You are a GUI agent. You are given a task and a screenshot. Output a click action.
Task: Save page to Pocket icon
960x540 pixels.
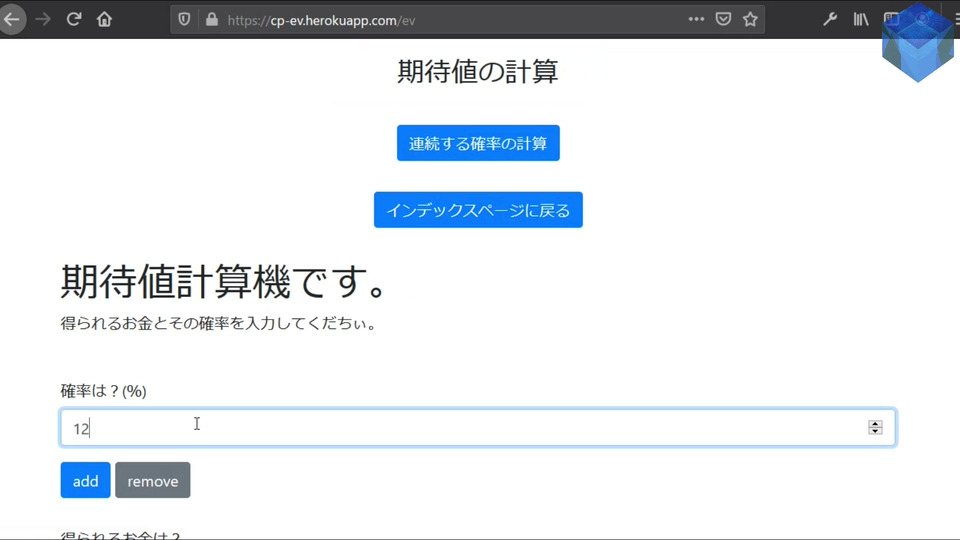[x=723, y=19]
